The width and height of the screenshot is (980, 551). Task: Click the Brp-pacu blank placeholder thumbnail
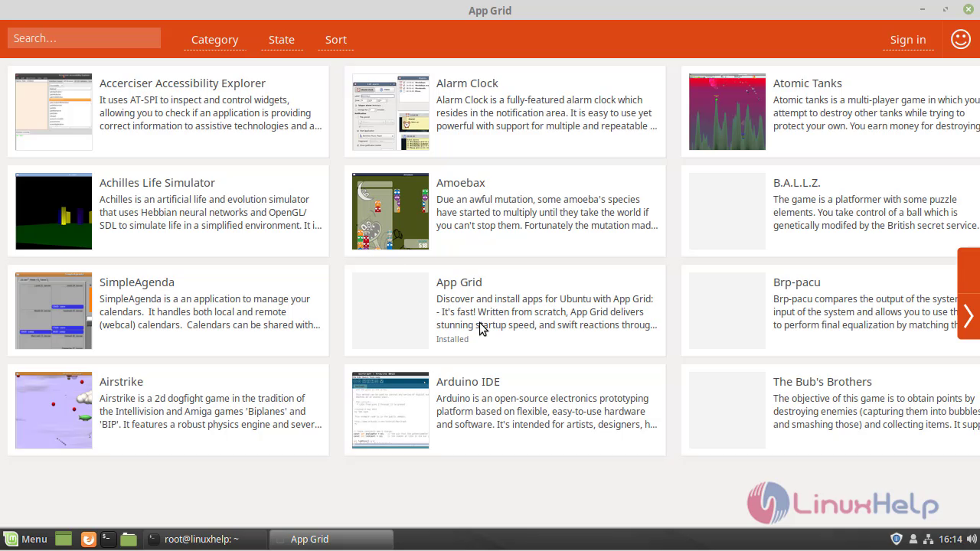point(727,311)
